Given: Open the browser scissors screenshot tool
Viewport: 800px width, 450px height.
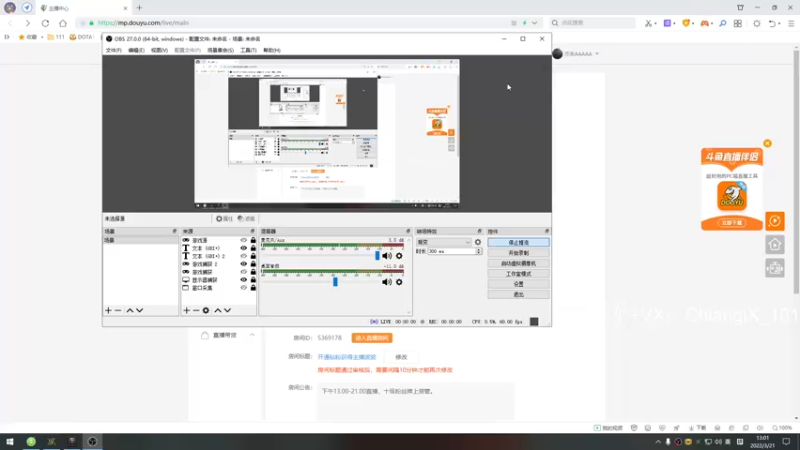Looking at the screenshot, I should point(648,23).
